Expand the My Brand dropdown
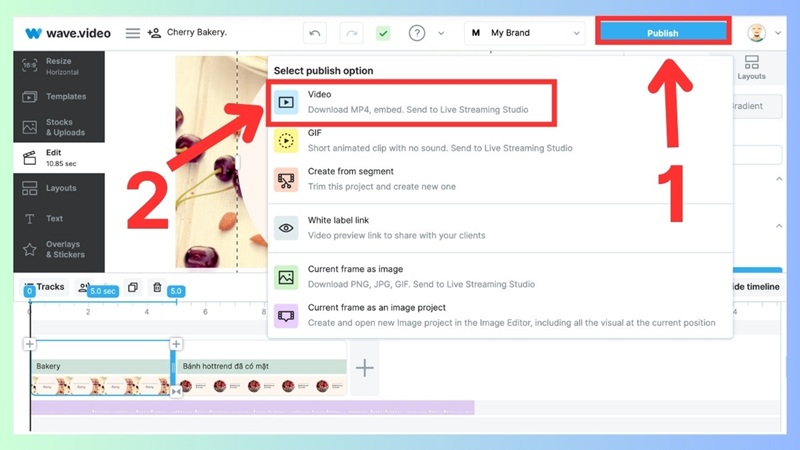The image size is (800, 450). click(524, 33)
